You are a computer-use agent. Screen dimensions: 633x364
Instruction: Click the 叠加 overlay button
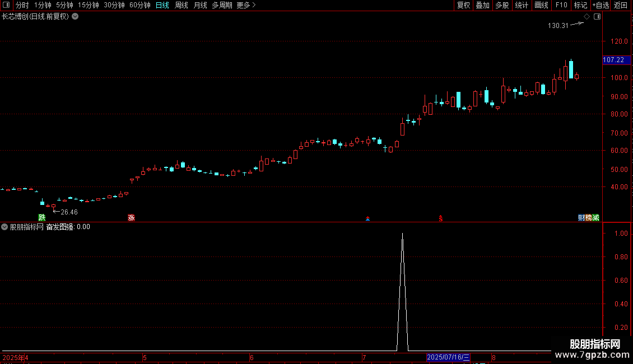[x=482, y=5]
